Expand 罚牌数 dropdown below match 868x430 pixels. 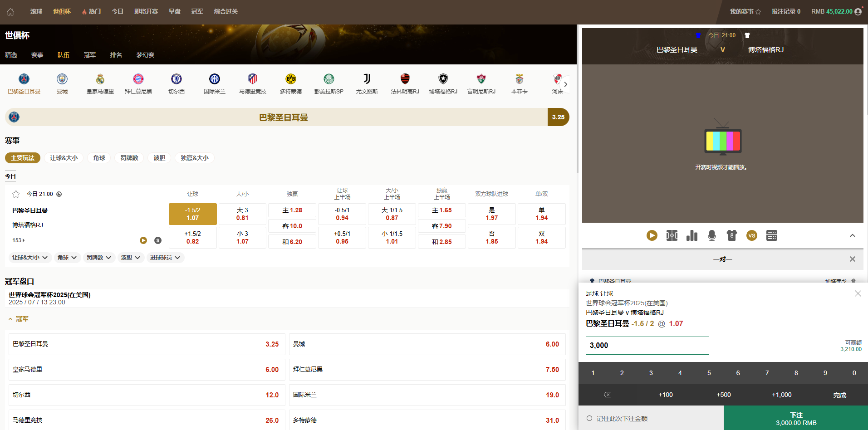(x=99, y=258)
